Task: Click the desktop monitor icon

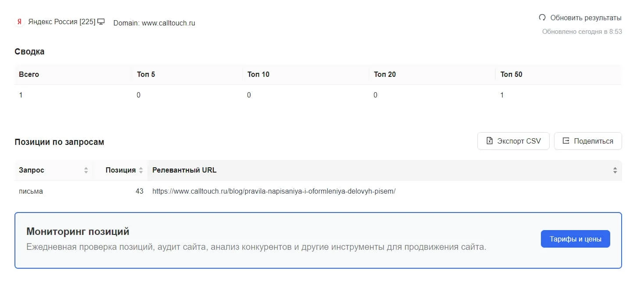Action: tap(101, 22)
